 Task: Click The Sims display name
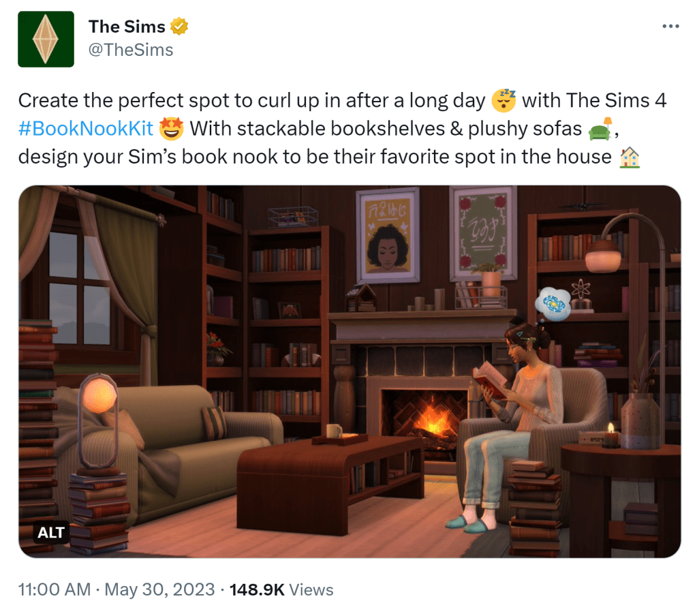pyautogui.click(x=127, y=27)
